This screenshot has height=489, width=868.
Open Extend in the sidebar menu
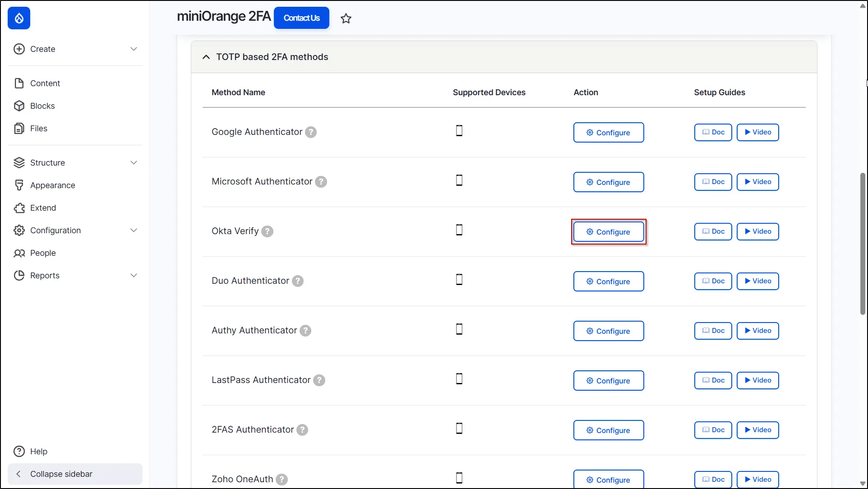tap(75, 208)
